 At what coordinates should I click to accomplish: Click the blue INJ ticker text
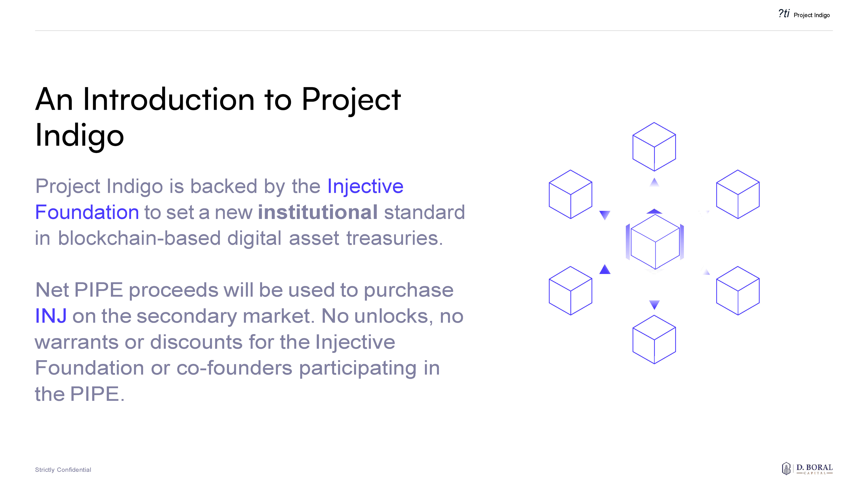point(51,316)
